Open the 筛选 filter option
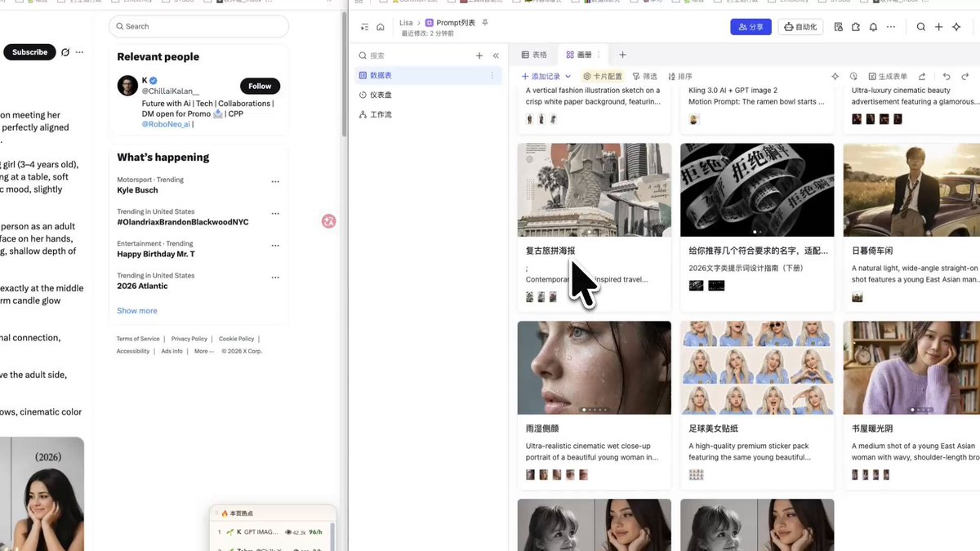 (x=645, y=76)
